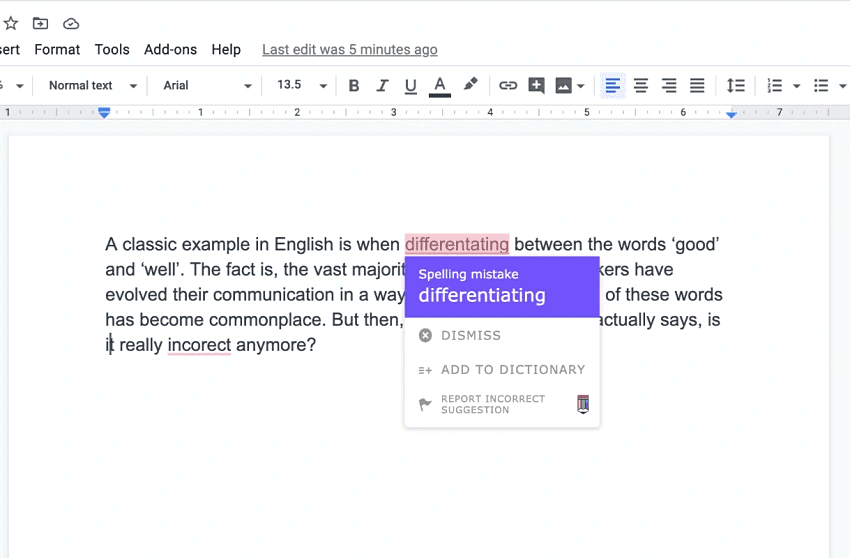Screen dimensions: 850x558
Task: Click the right indent marker on the ruler
Action: pyautogui.click(x=731, y=114)
